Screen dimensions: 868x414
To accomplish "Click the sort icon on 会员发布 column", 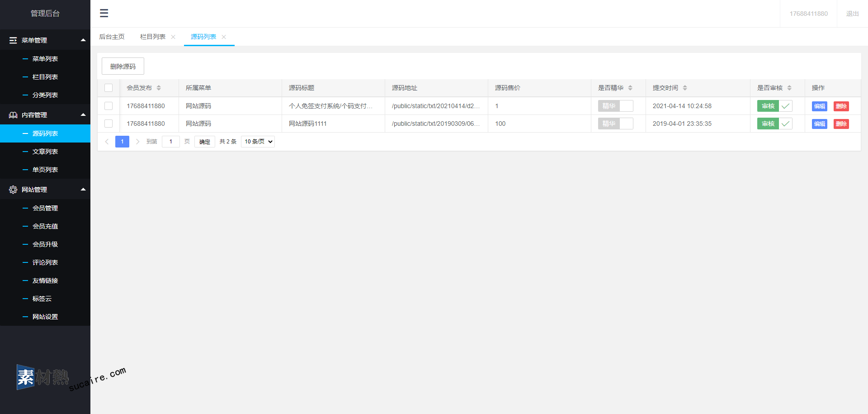I will [x=159, y=88].
